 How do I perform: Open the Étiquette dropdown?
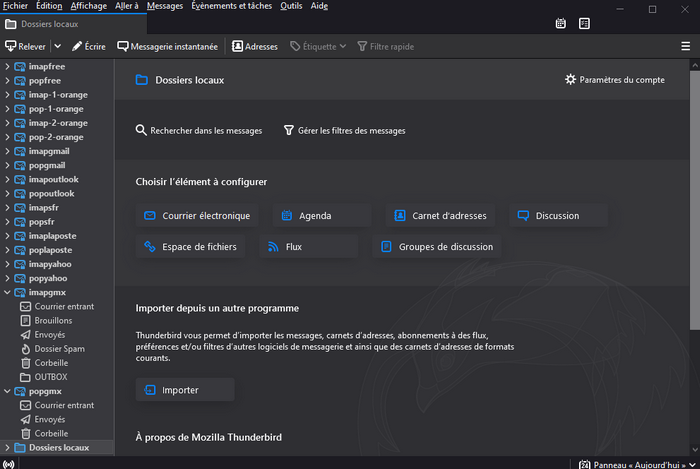pyautogui.click(x=318, y=46)
